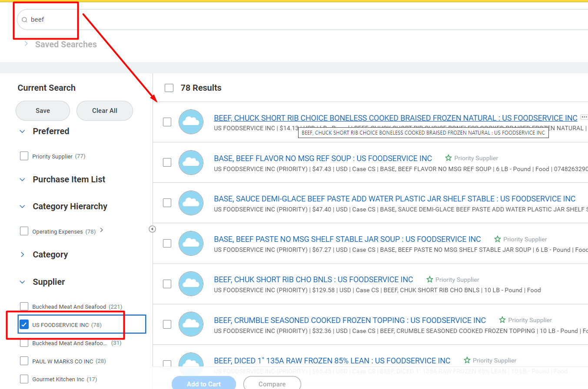588x389 pixels.
Task: Expand the Saved Searches section
Action: click(26, 44)
